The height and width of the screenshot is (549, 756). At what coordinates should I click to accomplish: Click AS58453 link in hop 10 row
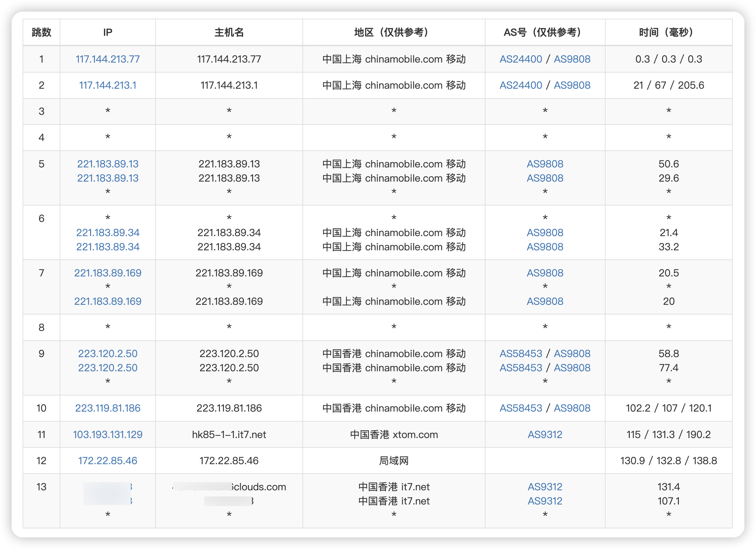(521, 408)
